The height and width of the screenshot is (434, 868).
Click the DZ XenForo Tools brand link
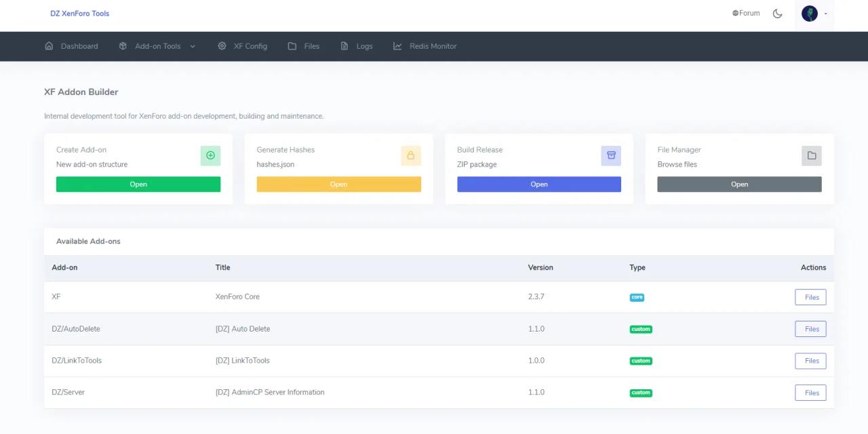pos(79,14)
